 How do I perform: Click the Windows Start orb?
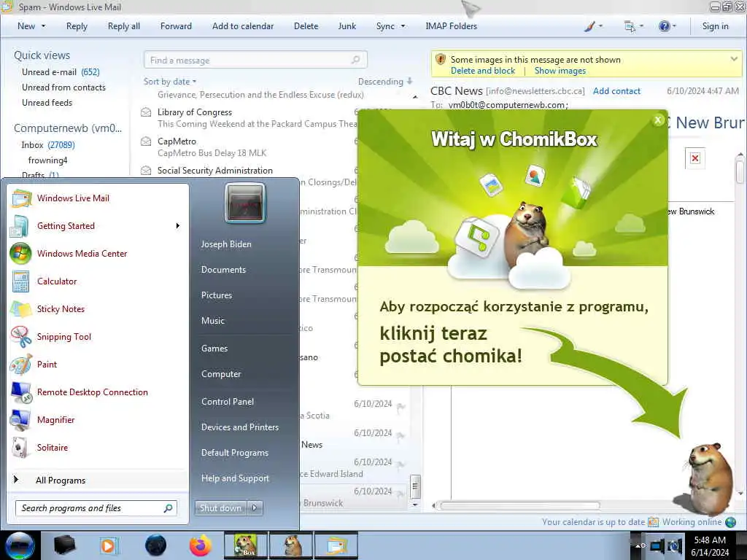point(19,545)
